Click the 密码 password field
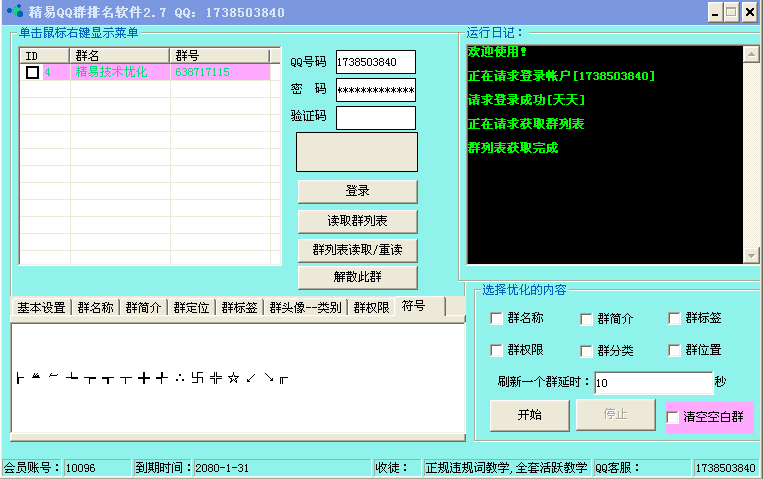 [x=376, y=90]
